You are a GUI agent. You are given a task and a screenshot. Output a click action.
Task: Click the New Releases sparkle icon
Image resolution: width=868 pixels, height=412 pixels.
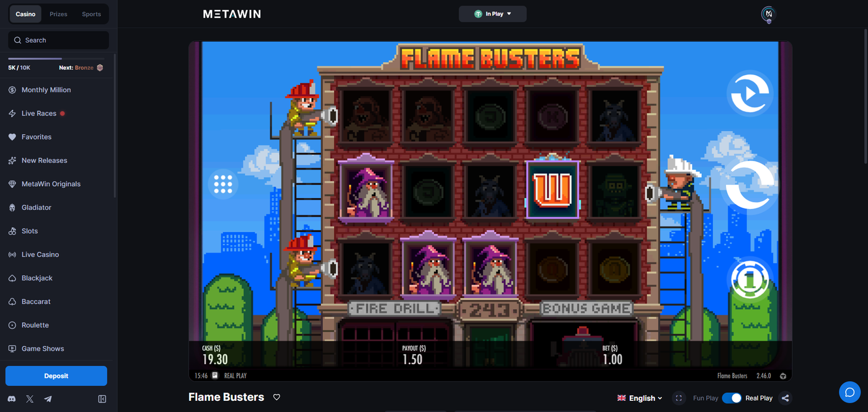(x=12, y=161)
